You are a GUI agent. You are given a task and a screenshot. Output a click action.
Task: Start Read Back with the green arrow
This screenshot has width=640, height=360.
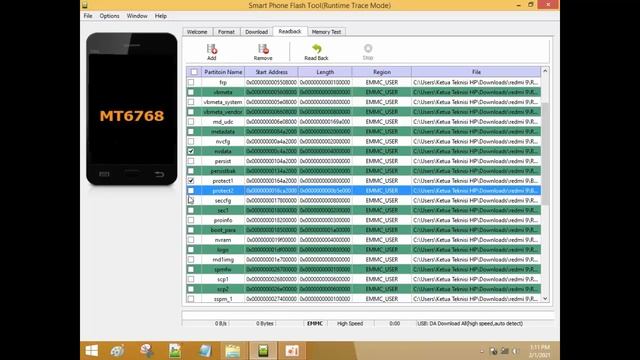(x=316, y=49)
